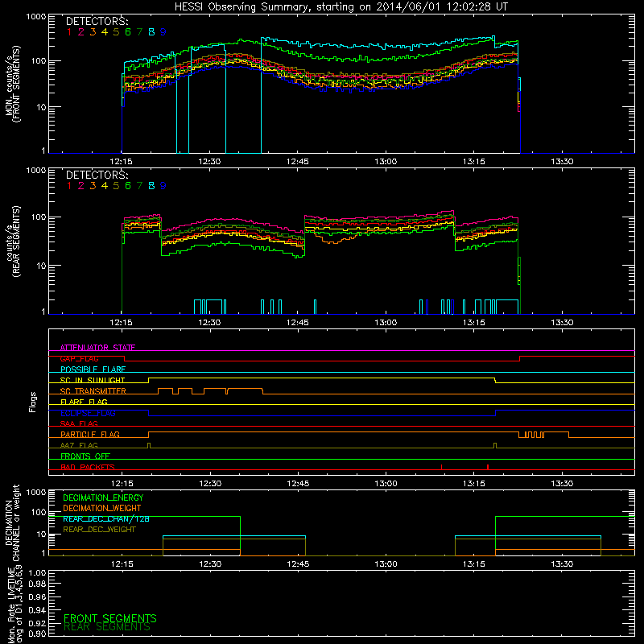Click the 13:00 tick label under rear segments plot
The height and width of the screenshot is (644, 644).
click(386, 323)
